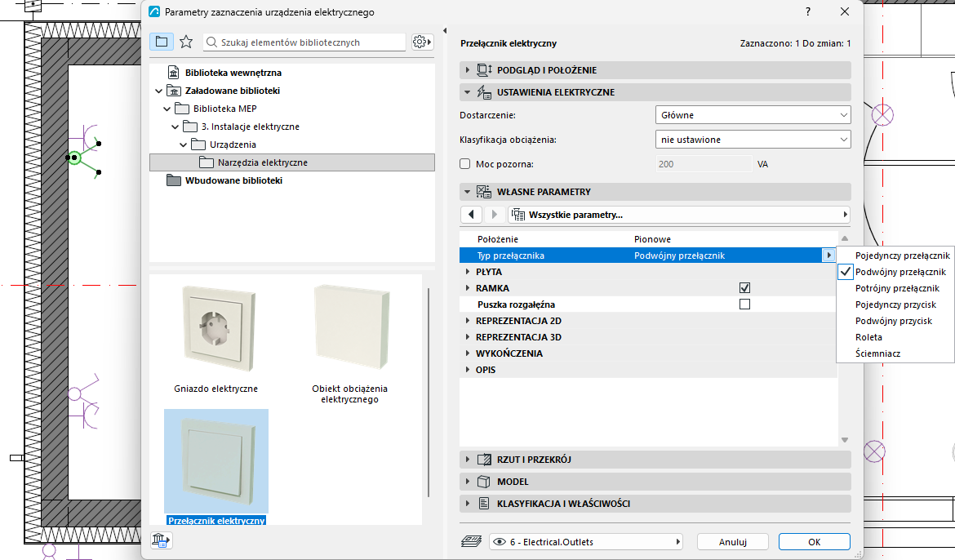955x560 pixels.
Task: Click the Podgląd i położenie panel icon
Action: click(x=484, y=70)
